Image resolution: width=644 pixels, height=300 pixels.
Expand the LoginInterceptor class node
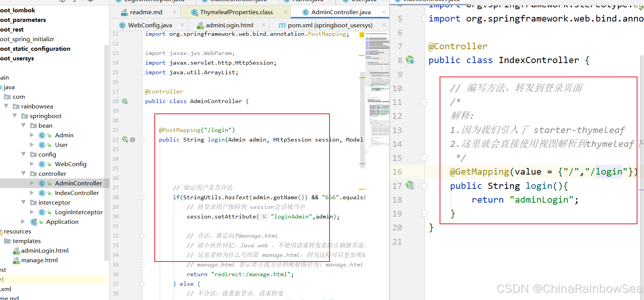[x=32, y=212]
